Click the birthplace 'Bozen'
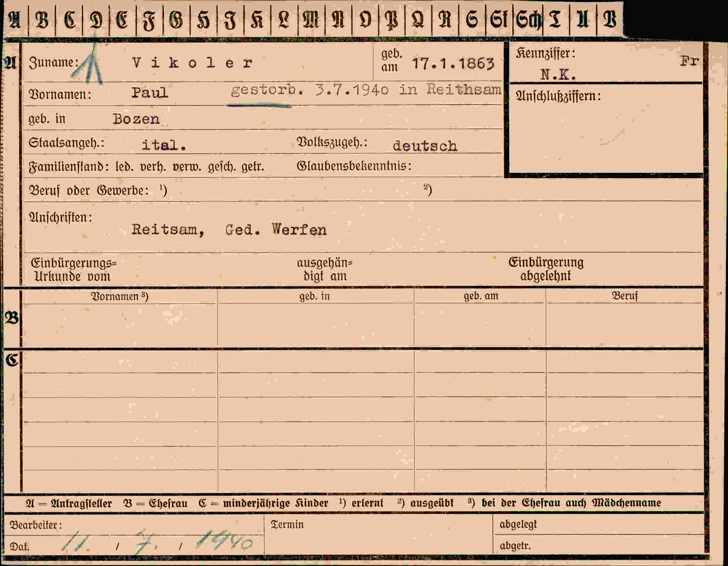The width and height of the screenshot is (728, 566). tap(136, 119)
